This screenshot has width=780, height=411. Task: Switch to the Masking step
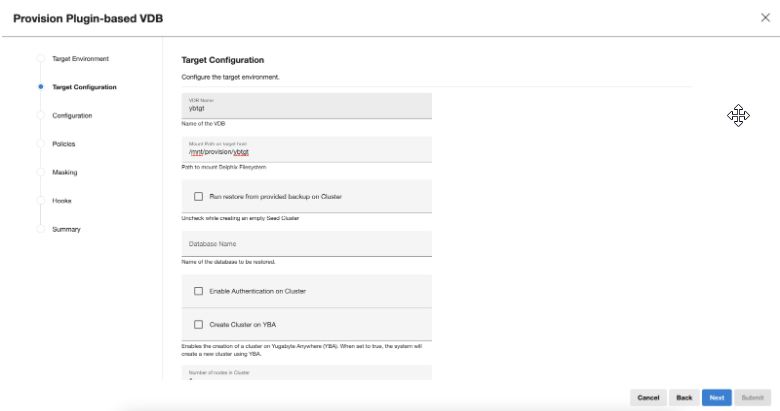pyautogui.click(x=65, y=172)
